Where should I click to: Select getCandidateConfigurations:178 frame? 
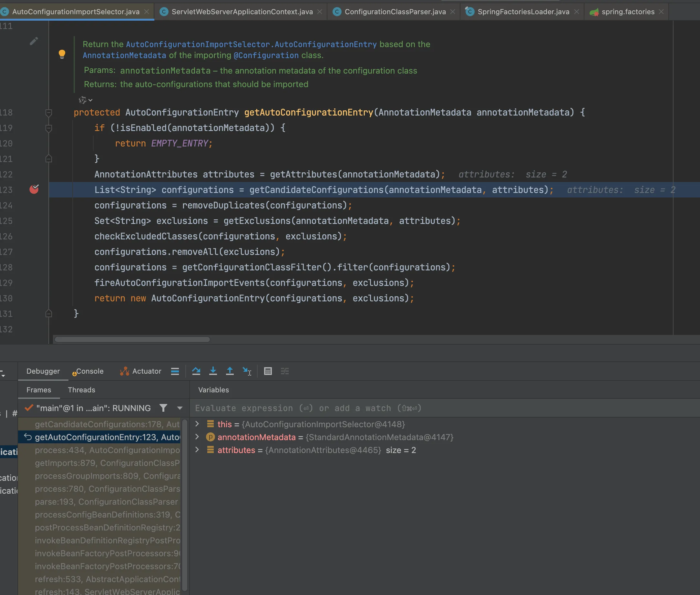click(x=100, y=424)
